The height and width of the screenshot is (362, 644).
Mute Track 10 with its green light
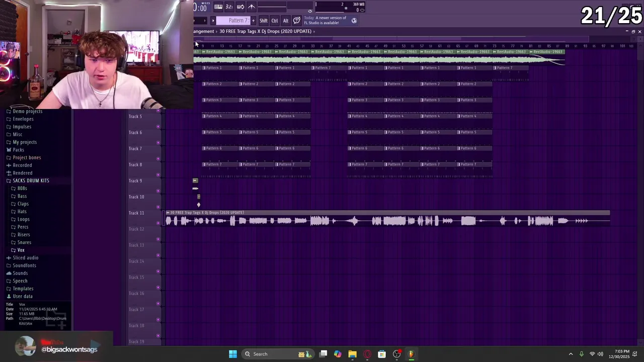coord(158,207)
